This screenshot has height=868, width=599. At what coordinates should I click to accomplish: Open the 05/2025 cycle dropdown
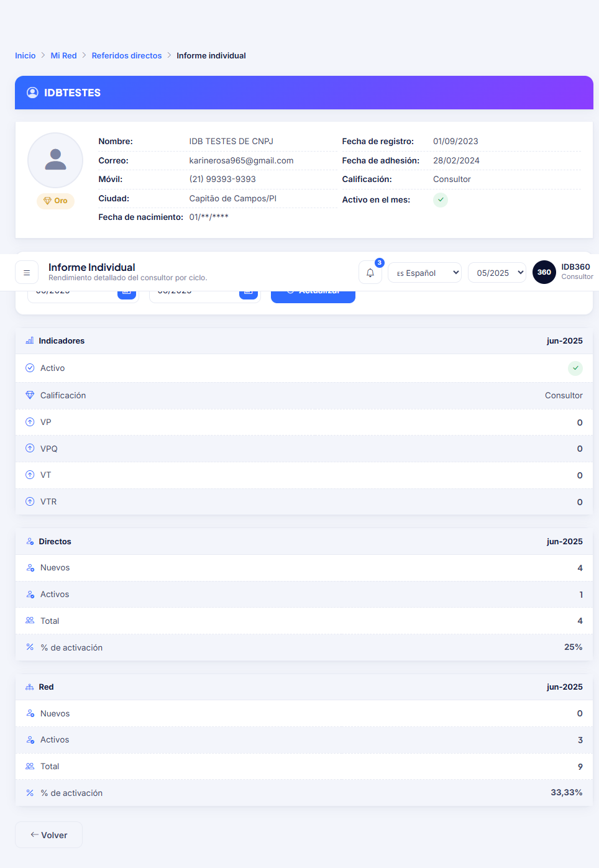[x=497, y=273]
